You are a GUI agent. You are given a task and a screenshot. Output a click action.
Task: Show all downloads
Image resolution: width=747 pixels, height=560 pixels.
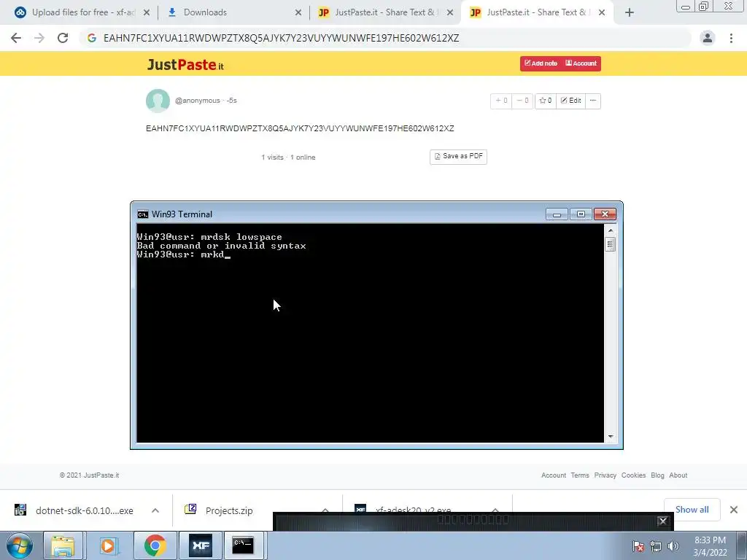click(x=692, y=510)
